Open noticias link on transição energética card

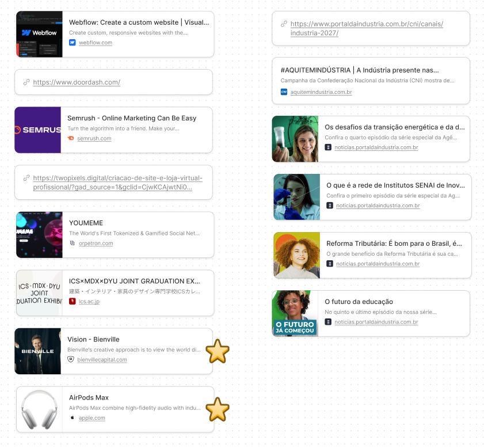pyautogui.click(x=376, y=147)
